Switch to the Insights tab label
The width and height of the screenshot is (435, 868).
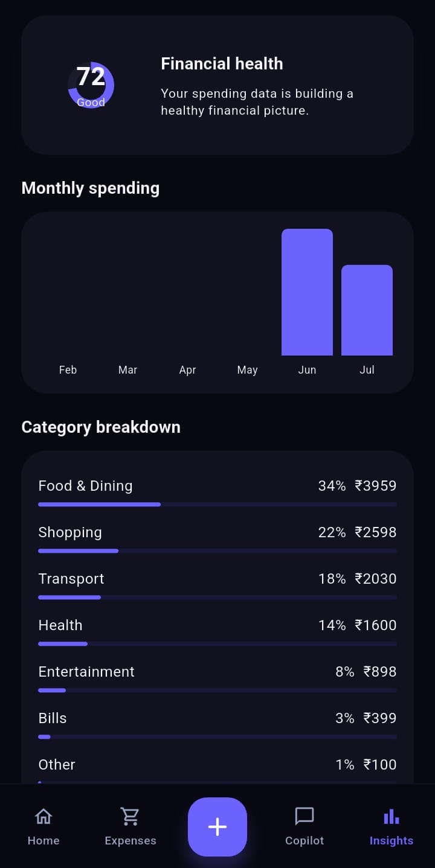(391, 840)
